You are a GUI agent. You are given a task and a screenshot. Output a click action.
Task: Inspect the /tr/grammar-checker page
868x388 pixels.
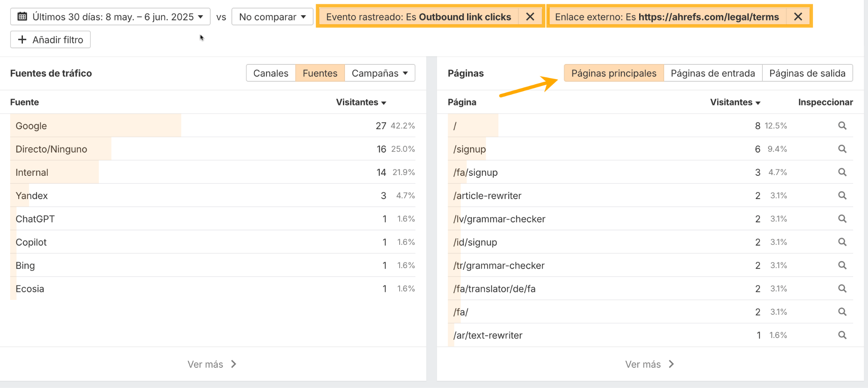tap(842, 266)
